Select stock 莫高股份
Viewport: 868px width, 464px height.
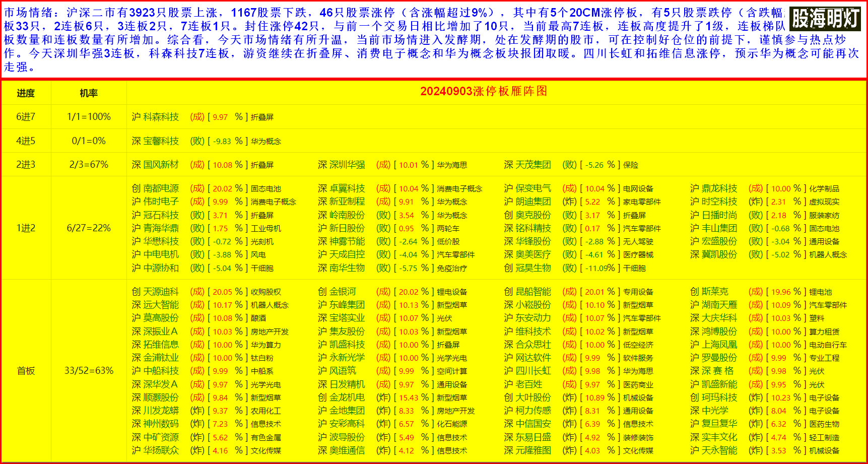(161, 318)
